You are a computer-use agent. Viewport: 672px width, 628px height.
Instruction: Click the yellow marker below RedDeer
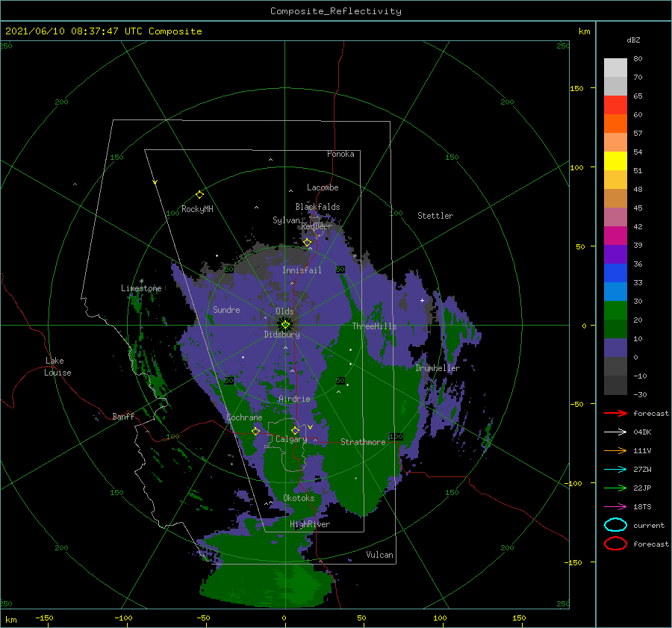(307, 243)
